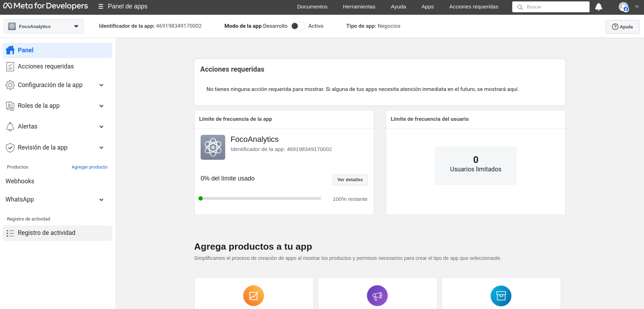
Task: Click the large FocoAnalytics atom app icon
Action: tap(213, 147)
